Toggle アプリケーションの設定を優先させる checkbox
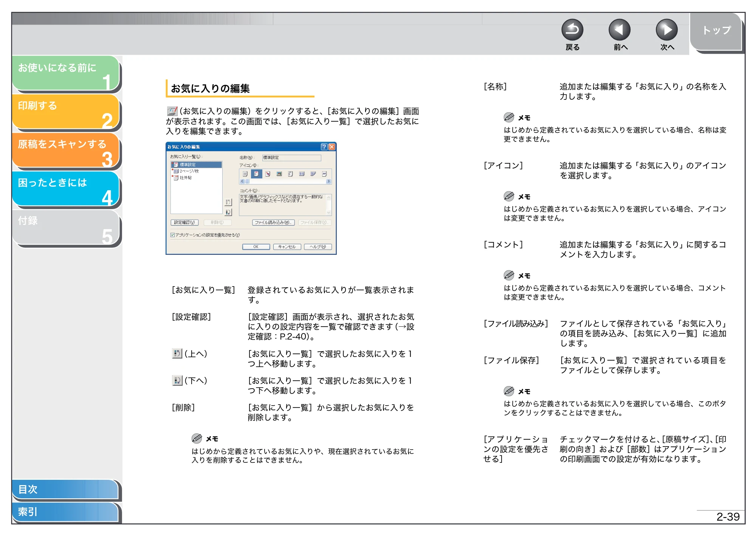 (172, 235)
